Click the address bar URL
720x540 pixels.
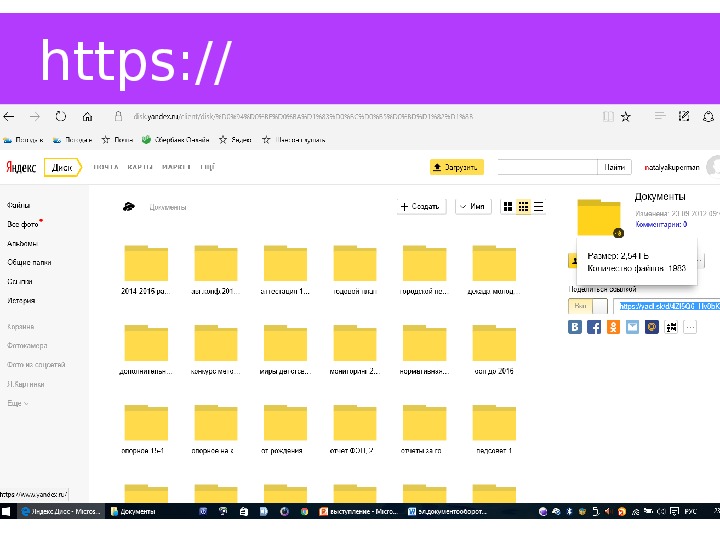point(303,117)
